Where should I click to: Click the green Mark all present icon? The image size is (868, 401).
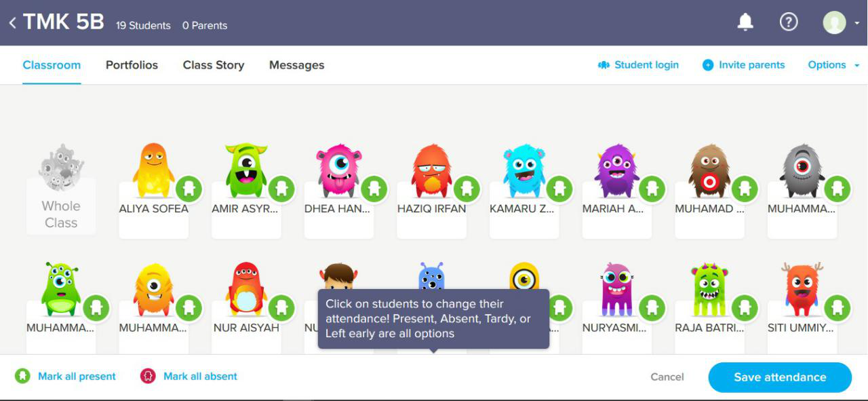point(22,376)
